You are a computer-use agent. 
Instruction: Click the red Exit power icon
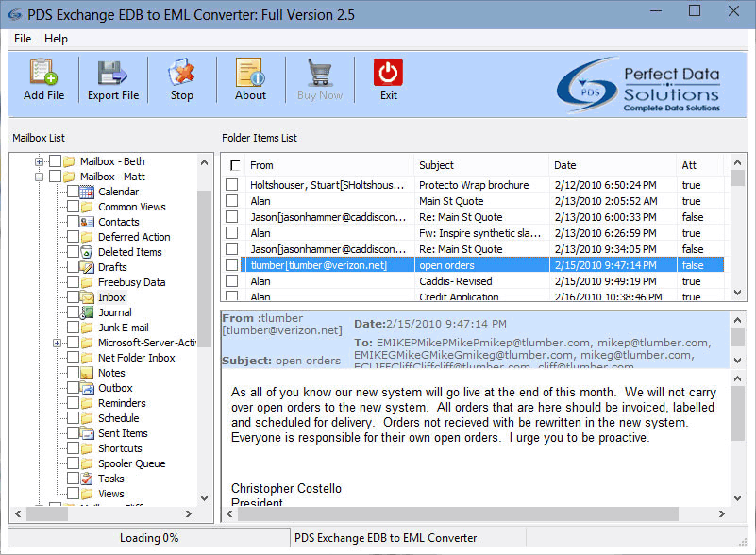point(388,72)
